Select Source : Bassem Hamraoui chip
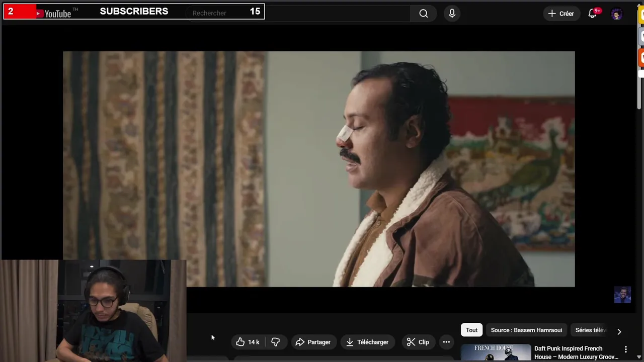This screenshot has width=644, height=362. point(526,330)
